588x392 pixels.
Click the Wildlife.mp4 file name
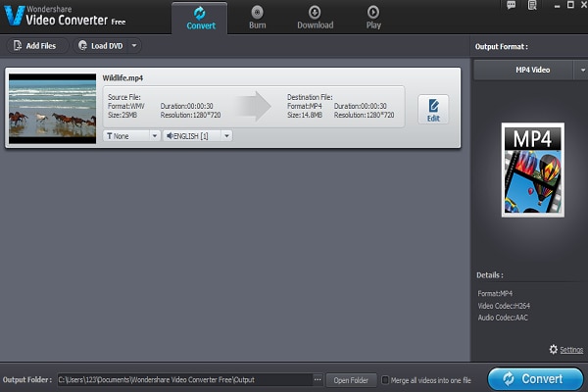pos(122,78)
